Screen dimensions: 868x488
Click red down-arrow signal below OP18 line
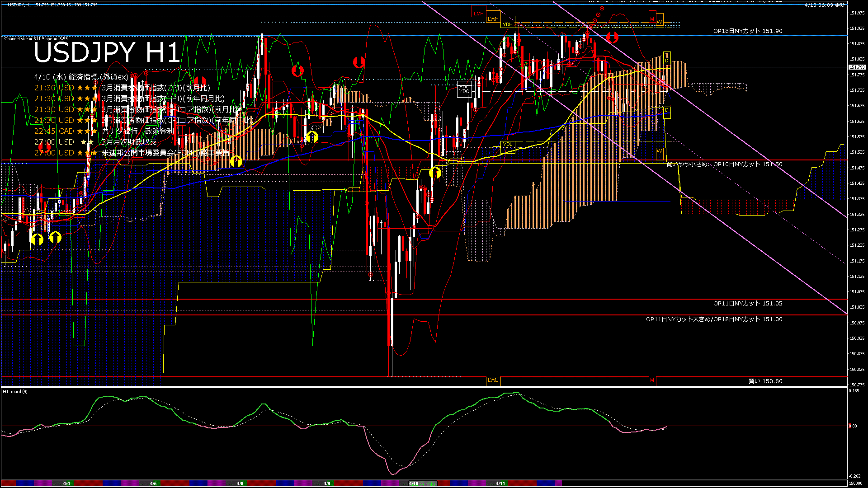[612, 37]
